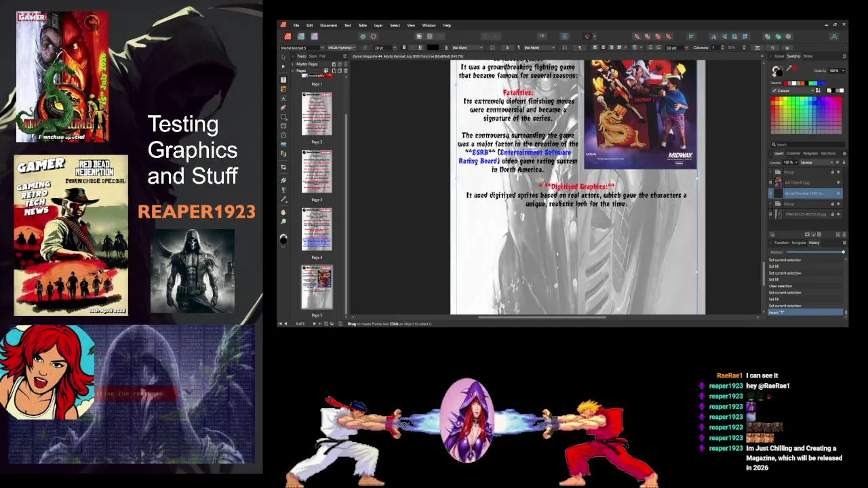Switch to the Designer persona icon
This screenshot has width=868, height=488.
pos(301,37)
